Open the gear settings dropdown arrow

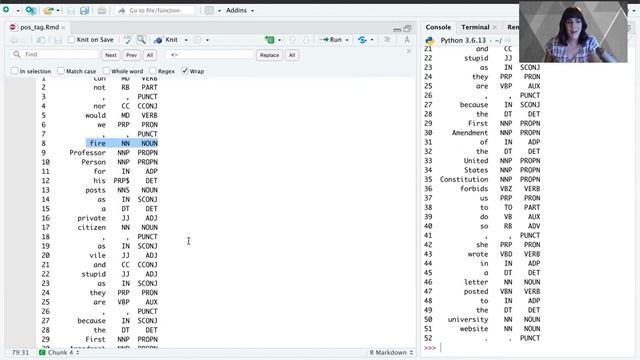coord(207,40)
